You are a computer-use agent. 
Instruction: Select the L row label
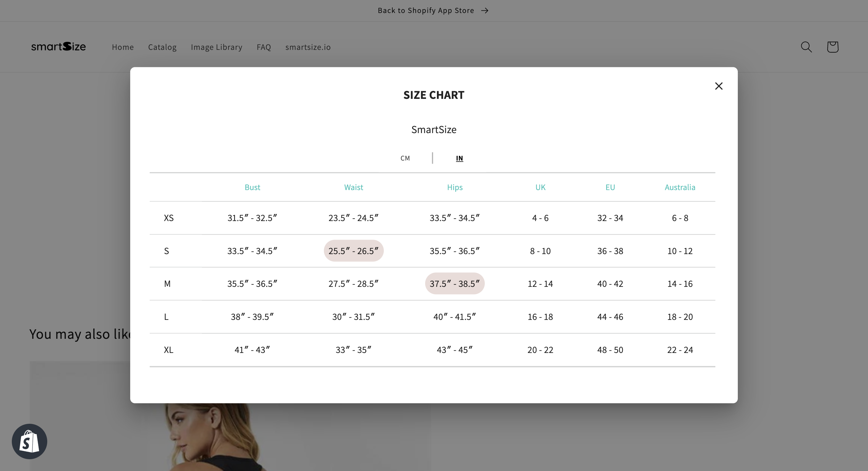(166, 317)
